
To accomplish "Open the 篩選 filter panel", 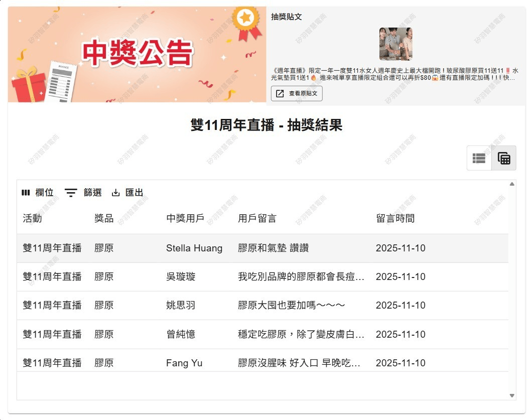I will tap(83, 193).
